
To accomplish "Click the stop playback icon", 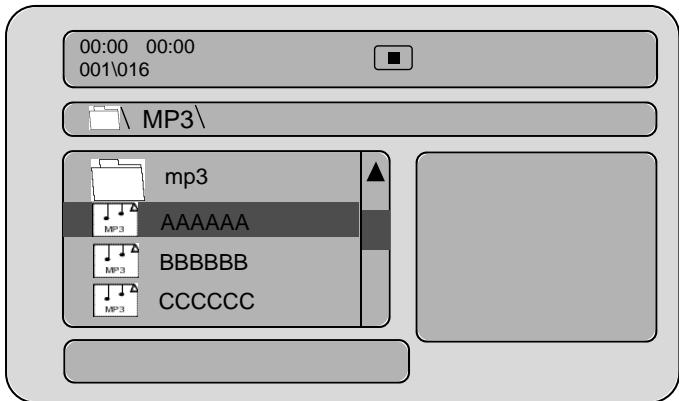I will click(x=393, y=58).
